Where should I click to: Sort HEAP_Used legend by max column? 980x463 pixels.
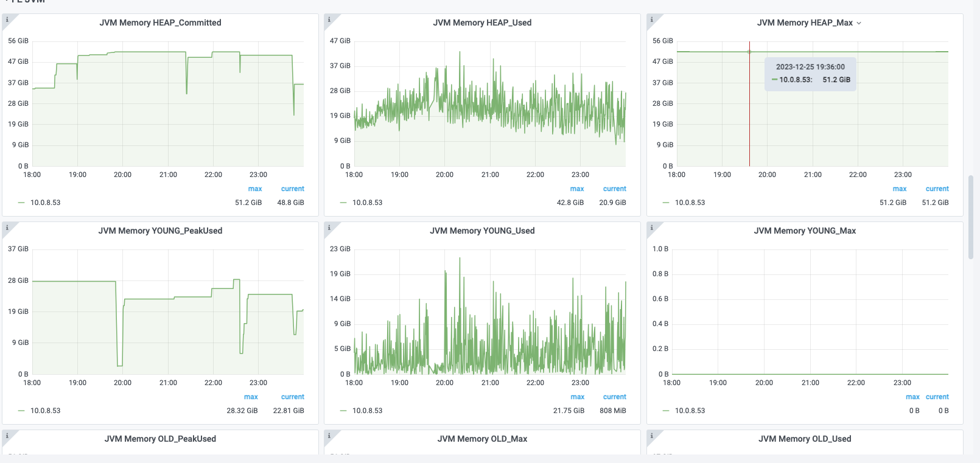click(577, 189)
